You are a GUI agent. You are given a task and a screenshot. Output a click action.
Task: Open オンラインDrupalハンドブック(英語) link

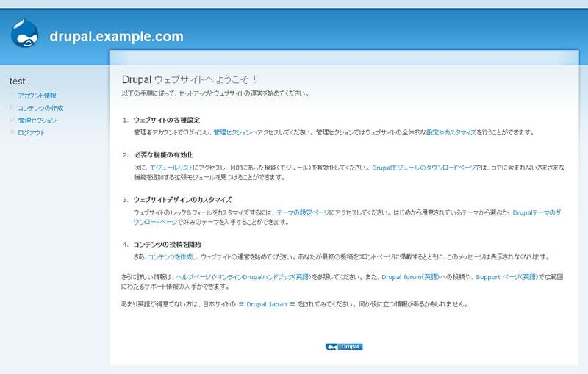[x=264, y=277]
